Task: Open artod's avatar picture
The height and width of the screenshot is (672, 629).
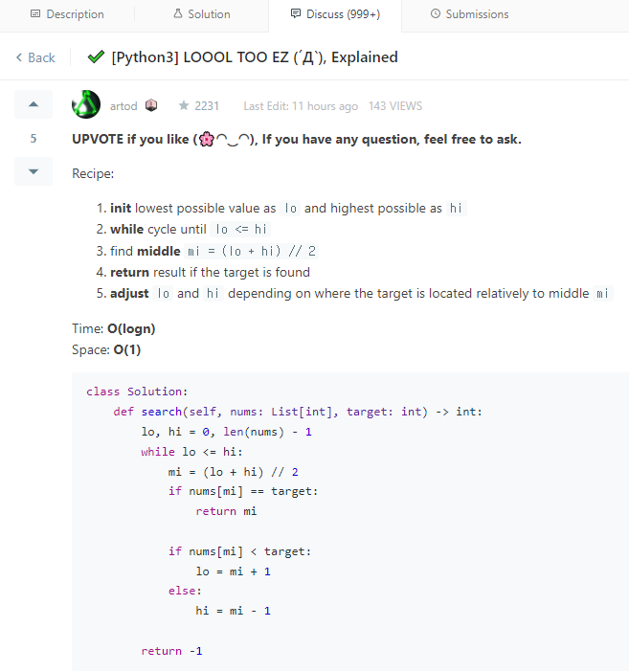Action: coord(86,104)
